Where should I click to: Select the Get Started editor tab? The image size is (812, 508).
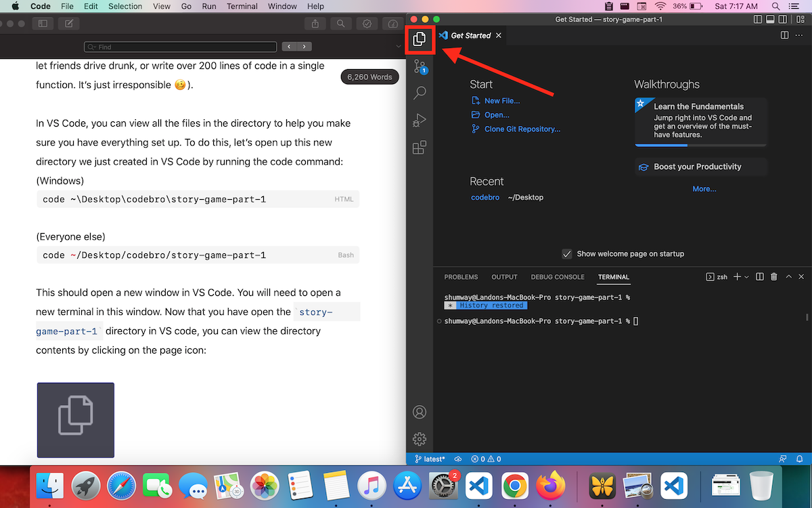tap(471, 35)
